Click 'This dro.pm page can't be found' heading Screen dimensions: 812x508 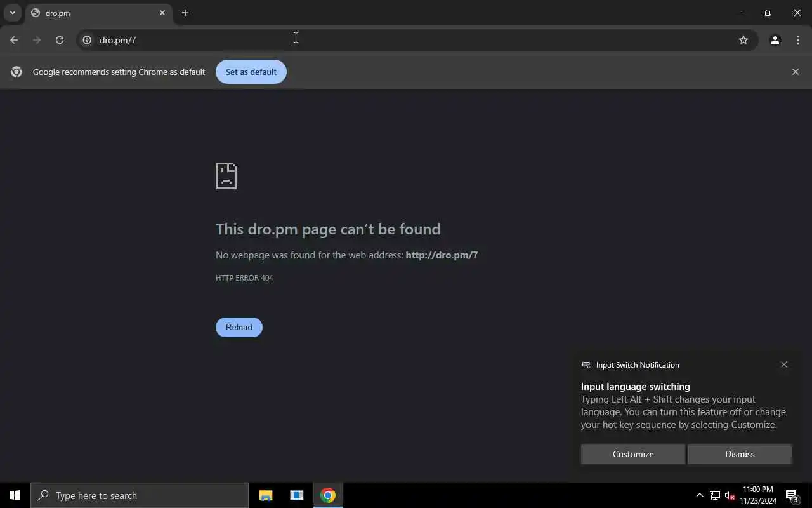point(328,229)
